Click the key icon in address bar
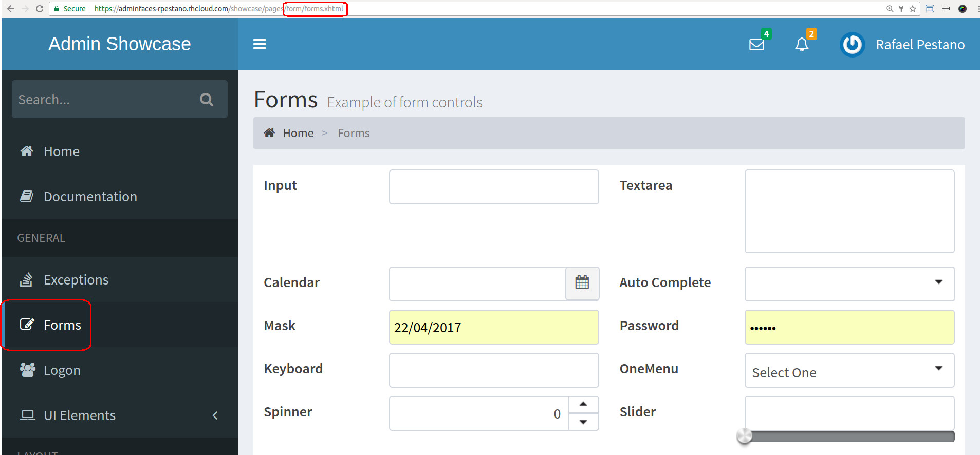The image size is (980, 455). [901, 9]
